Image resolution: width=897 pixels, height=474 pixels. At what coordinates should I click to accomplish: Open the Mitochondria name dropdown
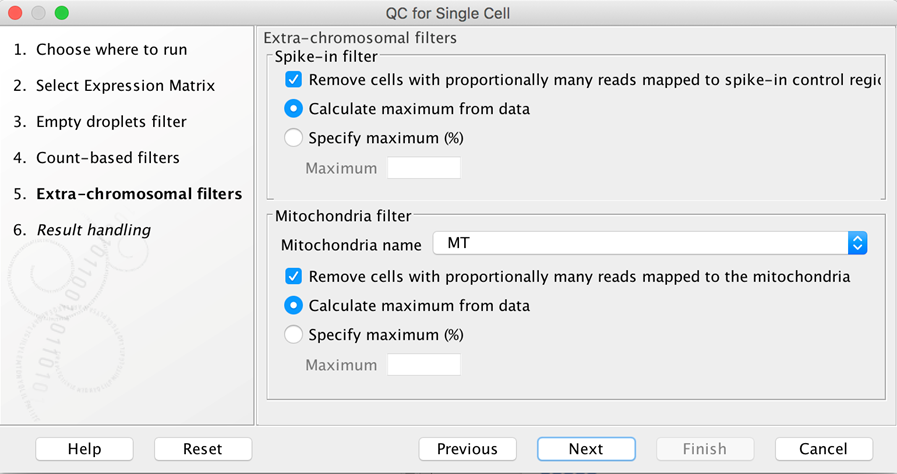coord(640,243)
